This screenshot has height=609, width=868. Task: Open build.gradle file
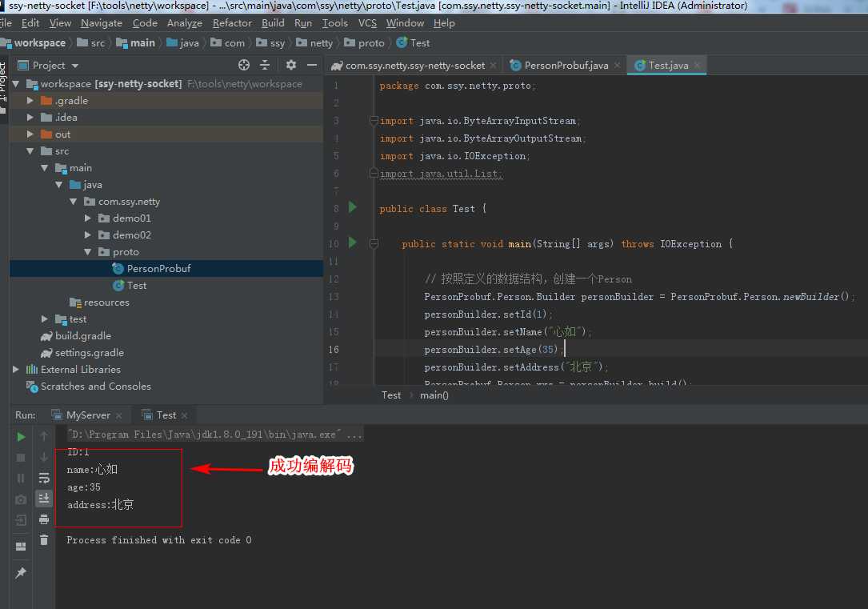coord(83,336)
